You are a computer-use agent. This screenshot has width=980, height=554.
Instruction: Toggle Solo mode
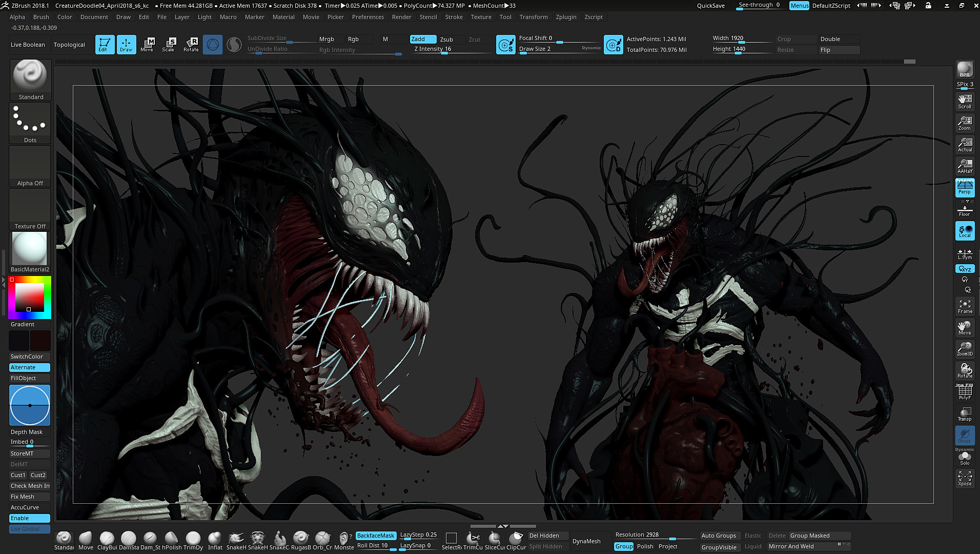(965, 458)
